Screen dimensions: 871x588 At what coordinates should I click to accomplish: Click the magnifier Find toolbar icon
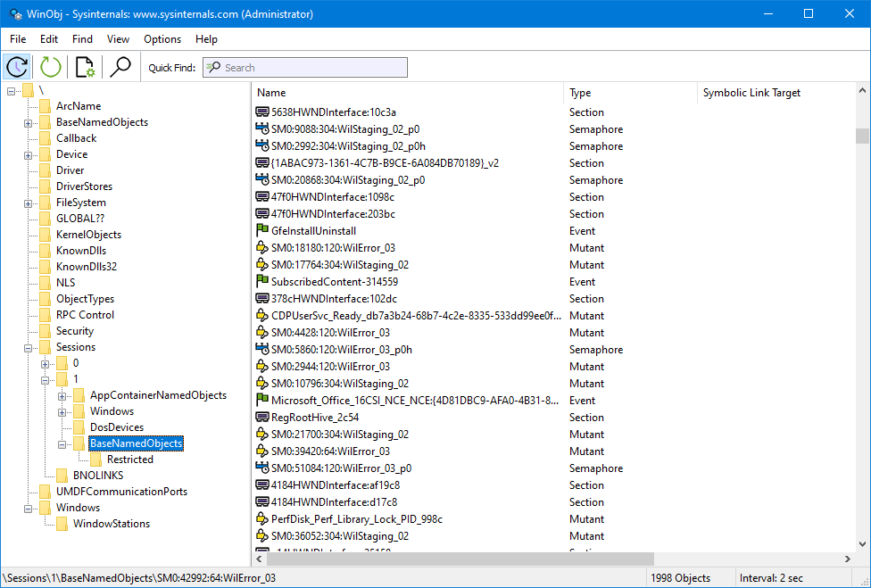point(120,66)
